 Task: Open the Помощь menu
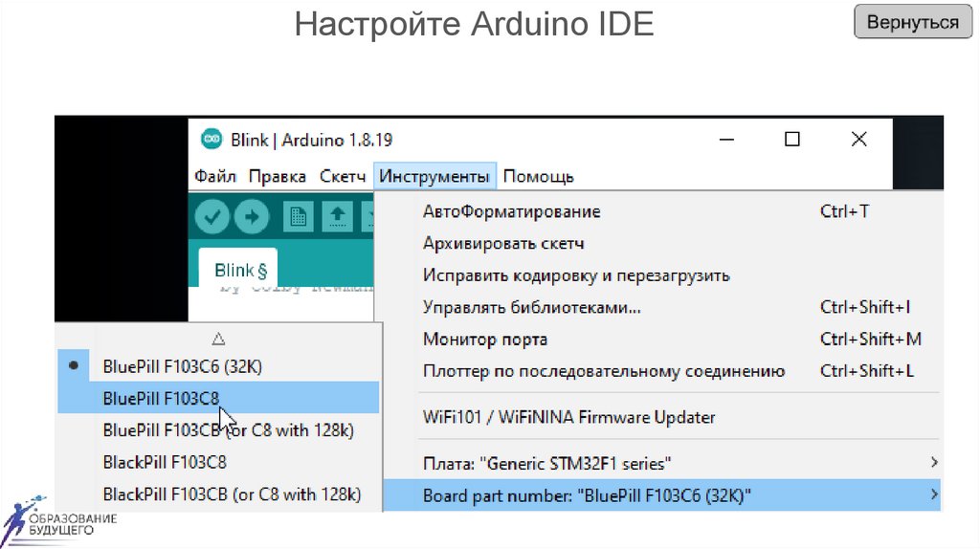coord(538,176)
